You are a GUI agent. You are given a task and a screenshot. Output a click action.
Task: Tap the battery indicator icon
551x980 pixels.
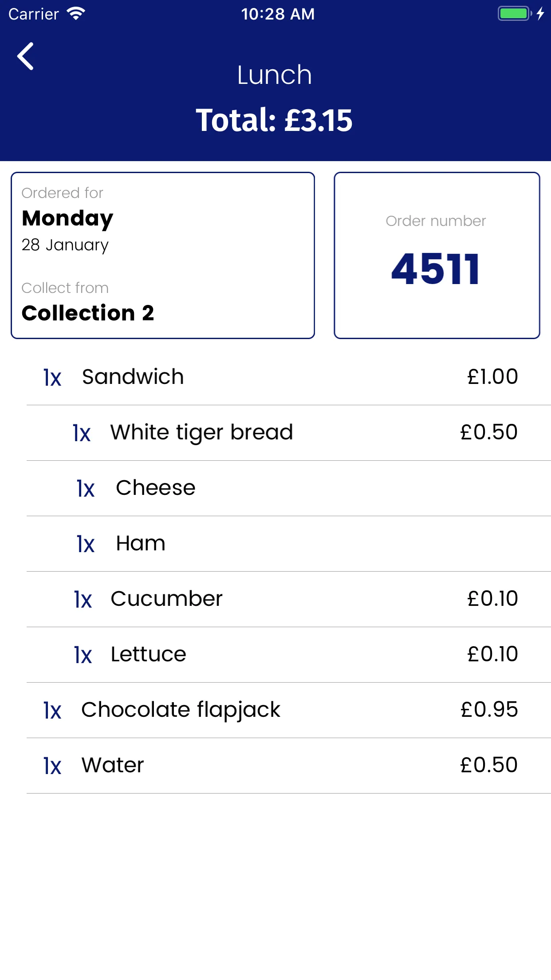pos(515,13)
